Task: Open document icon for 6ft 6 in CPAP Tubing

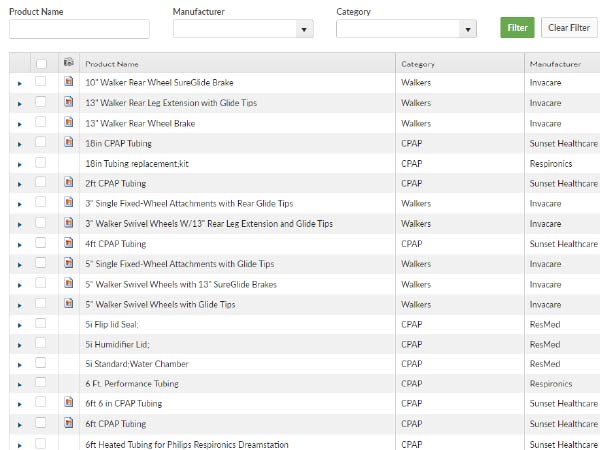Action: coord(68,402)
